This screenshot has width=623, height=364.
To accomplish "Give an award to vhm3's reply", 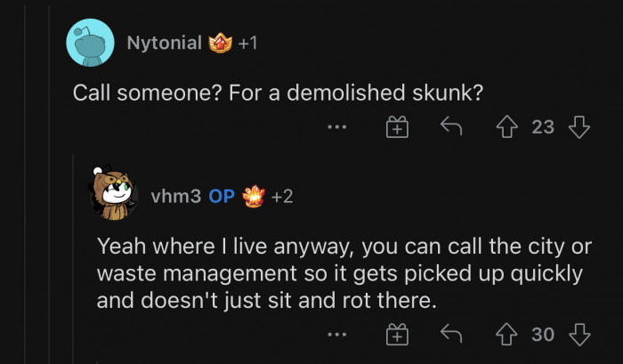I will (396, 335).
